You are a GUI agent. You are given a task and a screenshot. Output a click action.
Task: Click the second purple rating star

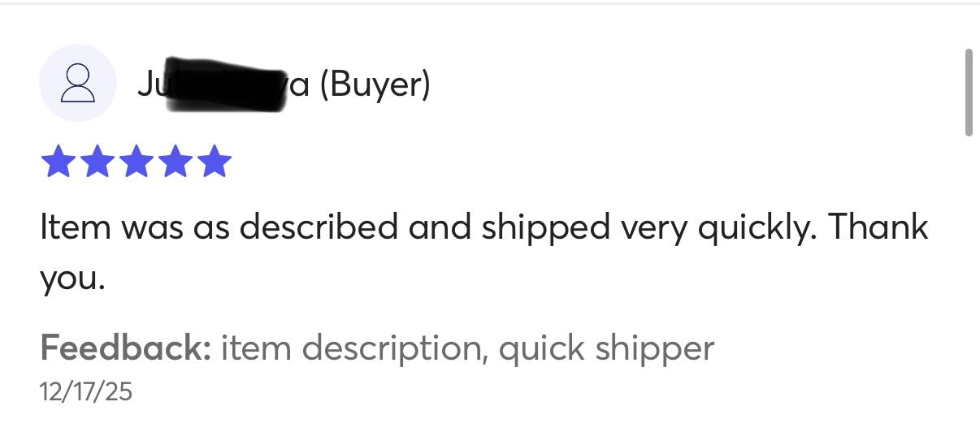click(97, 161)
